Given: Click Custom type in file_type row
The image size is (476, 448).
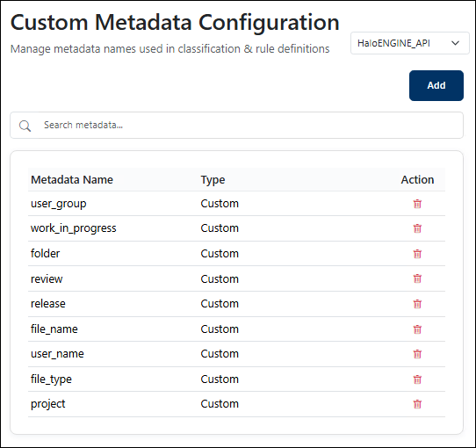Looking at the screenshot, I should point(220,379).
